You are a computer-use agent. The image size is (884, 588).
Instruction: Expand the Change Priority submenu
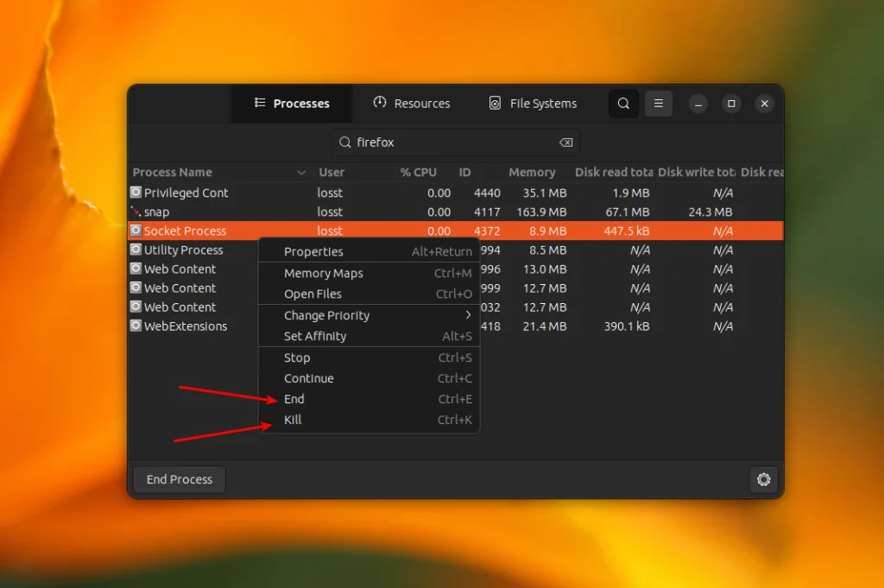369,315
